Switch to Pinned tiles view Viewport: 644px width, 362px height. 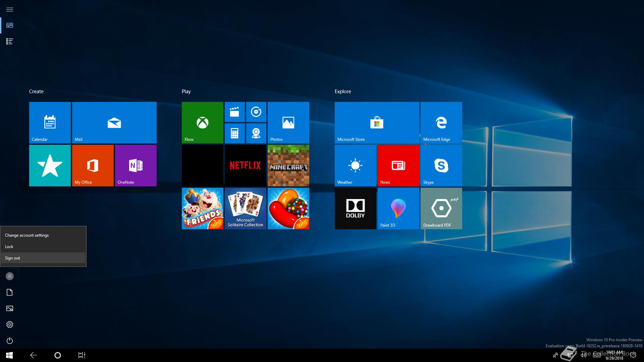(10, 25)
